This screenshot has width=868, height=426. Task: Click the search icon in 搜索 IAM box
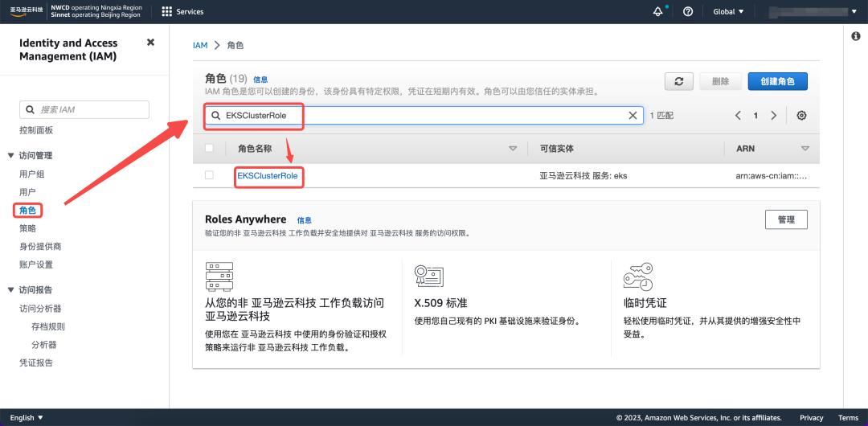click(30, 109)
